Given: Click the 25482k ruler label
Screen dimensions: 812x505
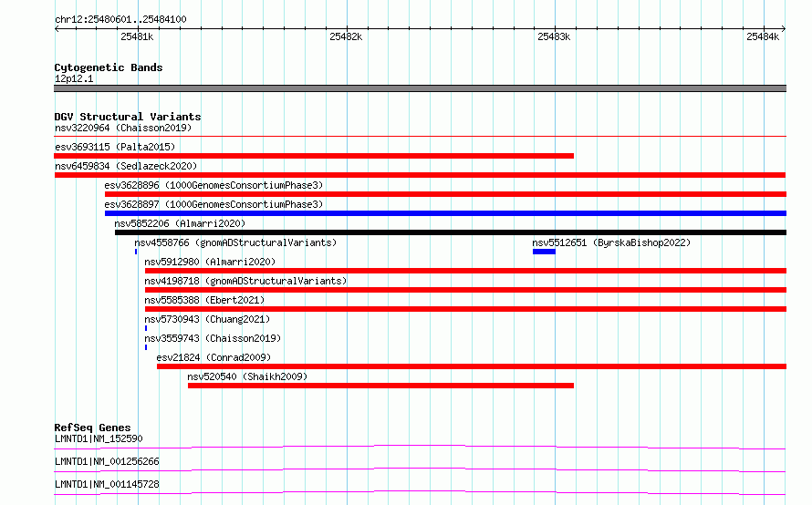Looking at the screenshot, I should point(346,36).
